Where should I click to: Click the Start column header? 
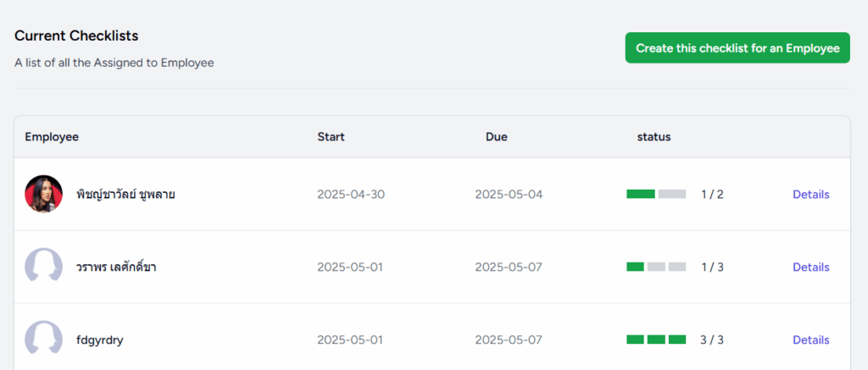[331, 136]
